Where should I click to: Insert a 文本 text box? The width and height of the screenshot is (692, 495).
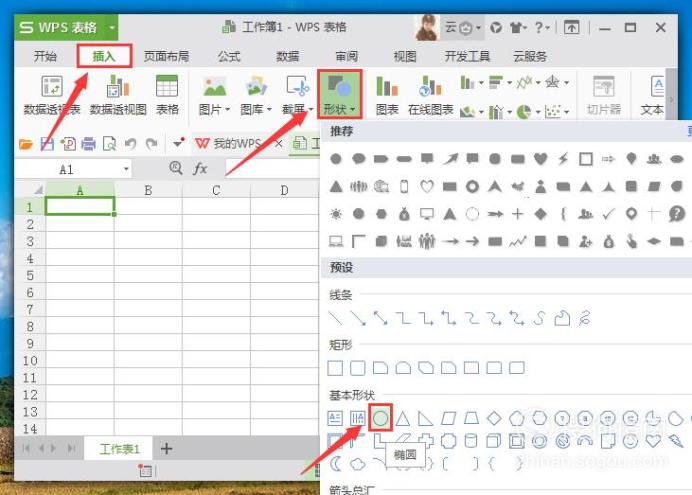(x=654, y=95)
